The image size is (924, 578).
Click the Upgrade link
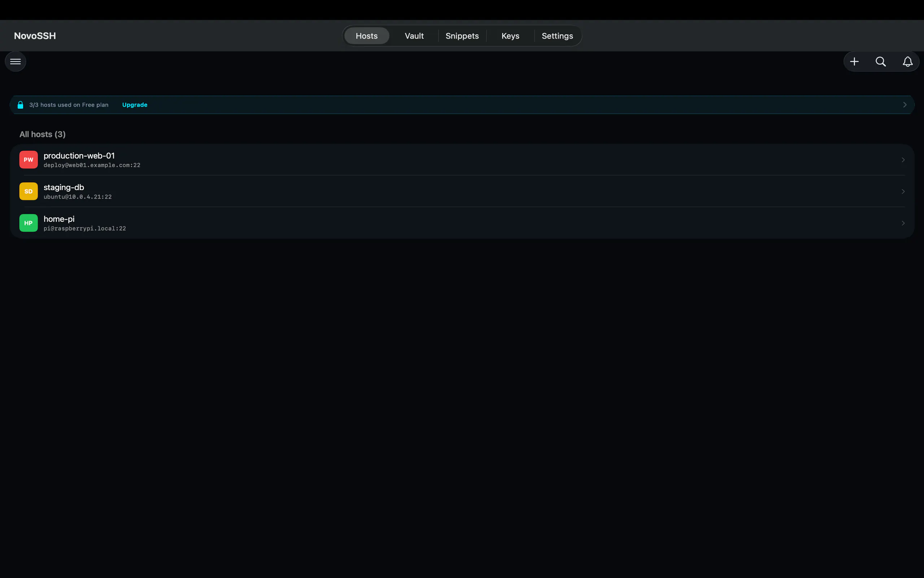click(x=135, y=105)
